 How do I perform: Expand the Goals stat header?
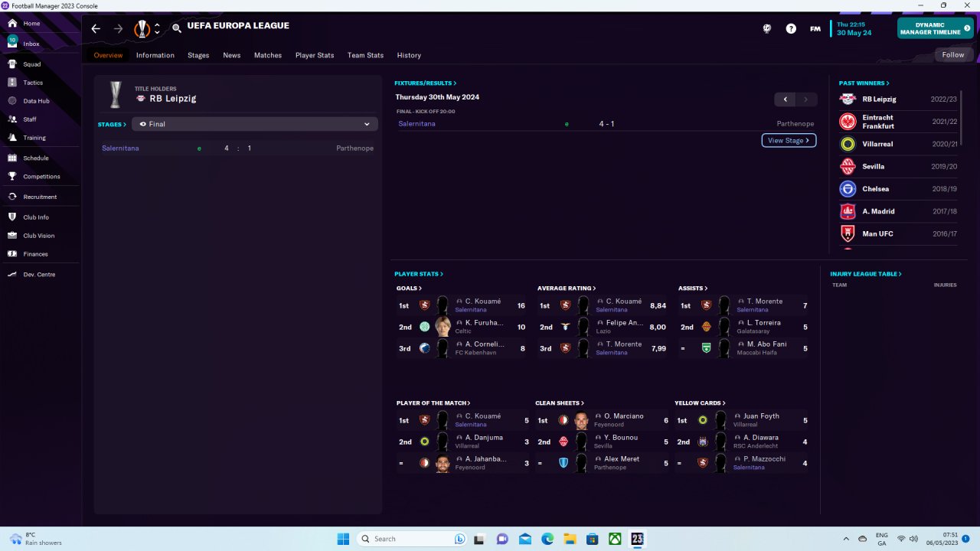(409, 289)
